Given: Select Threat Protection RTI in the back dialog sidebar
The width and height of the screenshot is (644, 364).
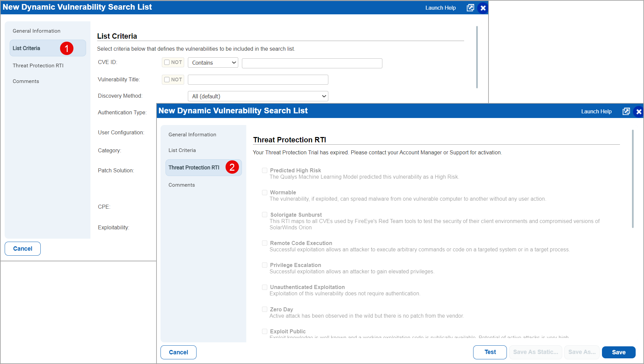Looking at the screenshot, I should (38, 65).
